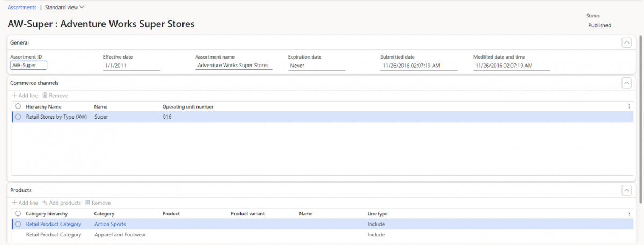Select the Retail Stores by Type row radio
Viewport: 644px width, 245px height.
coord(18,117)
